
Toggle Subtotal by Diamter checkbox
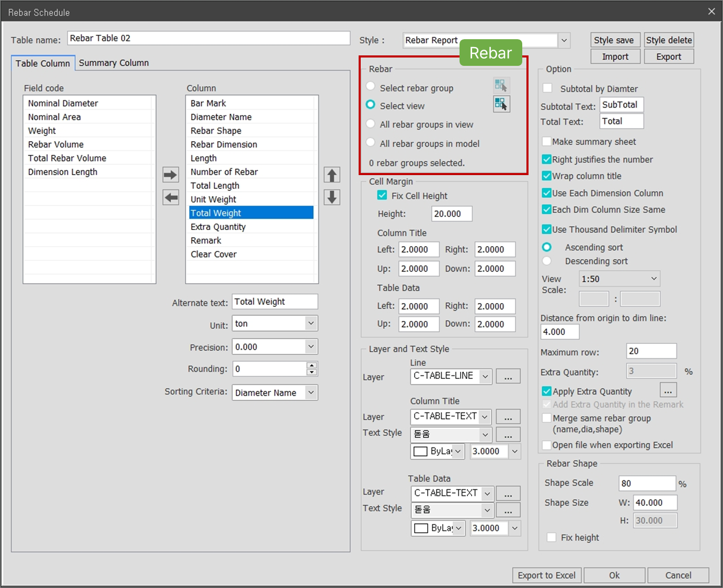tap(547, 88)
